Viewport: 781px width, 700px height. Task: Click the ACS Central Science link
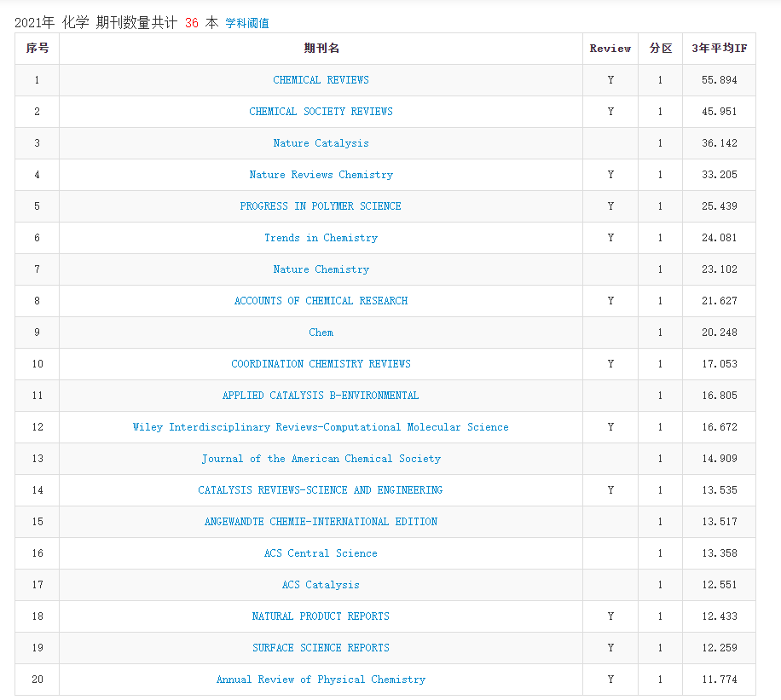(x=321, y=553)
